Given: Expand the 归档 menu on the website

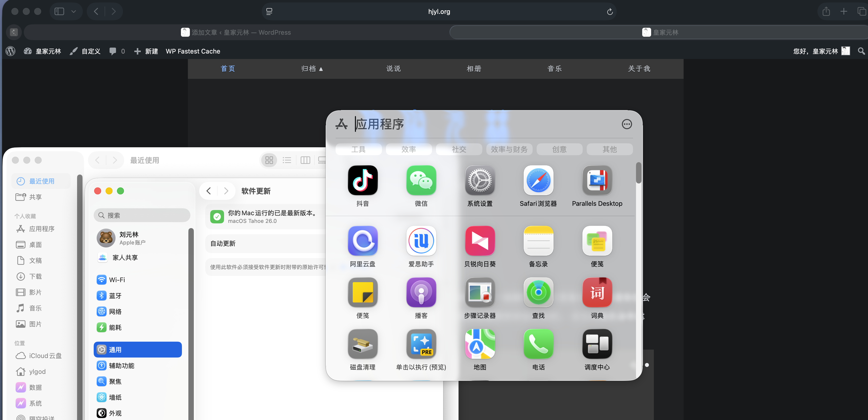Looking at the screenshot, I should coord(312,69).
